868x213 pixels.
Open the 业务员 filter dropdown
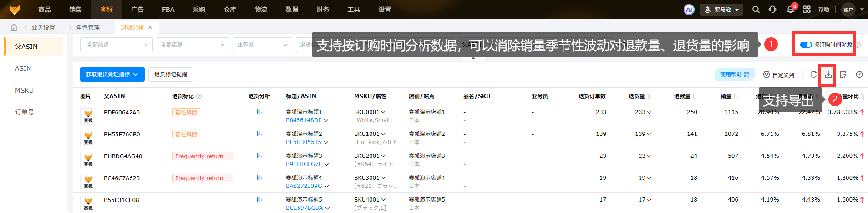262,45
